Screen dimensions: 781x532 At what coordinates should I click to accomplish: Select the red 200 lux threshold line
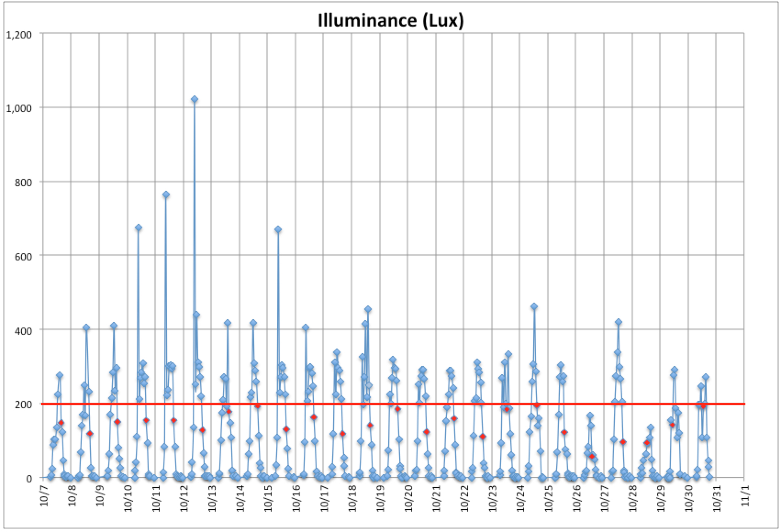click(x=393, y=404)
